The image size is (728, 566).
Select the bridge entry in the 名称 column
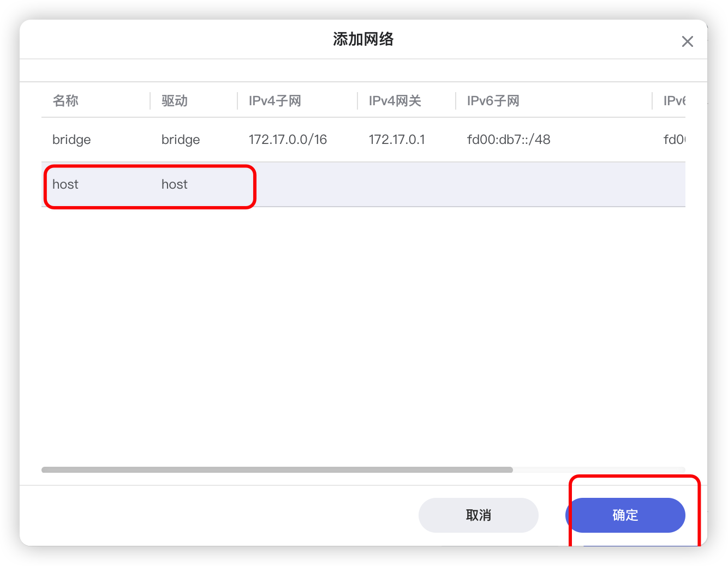(71, 140)
